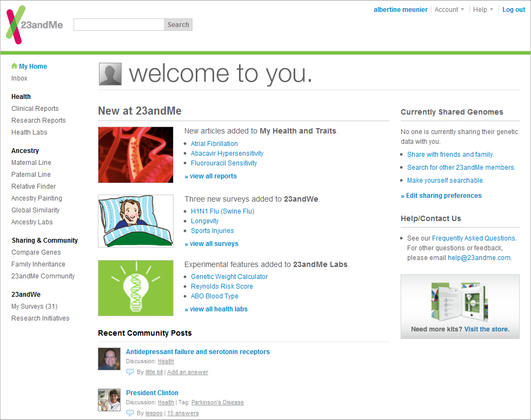
Task: Open the President Clinton post
Action: 152,392
